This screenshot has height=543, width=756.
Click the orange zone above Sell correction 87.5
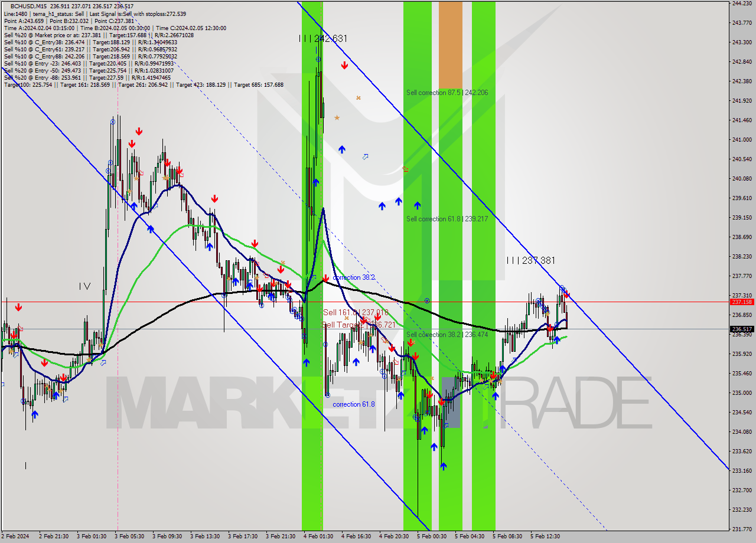(451, 44)
